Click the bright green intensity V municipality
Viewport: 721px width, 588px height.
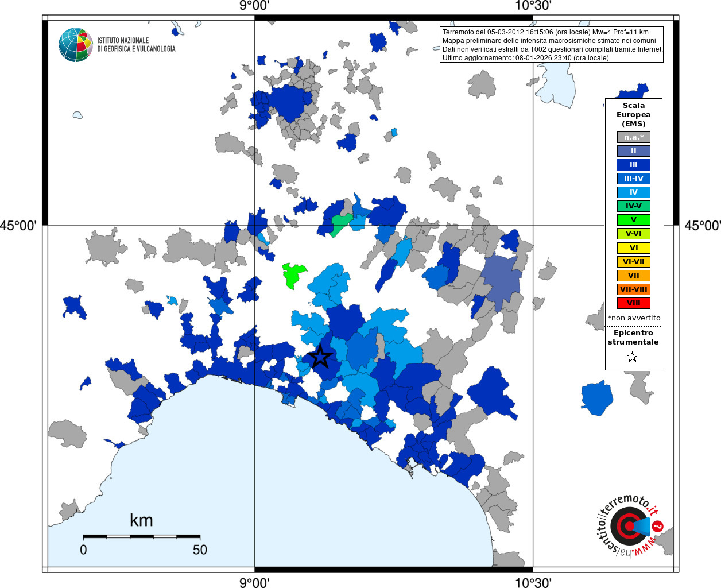(293, 275)
